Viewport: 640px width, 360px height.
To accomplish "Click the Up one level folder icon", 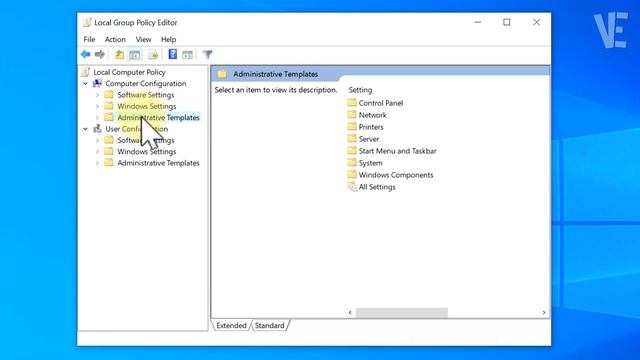I will point(119,54).
